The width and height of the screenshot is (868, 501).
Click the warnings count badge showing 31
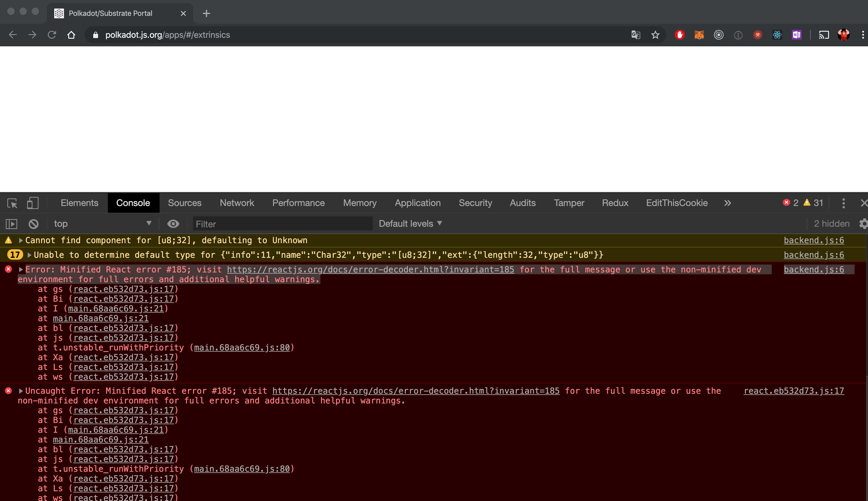813,203
